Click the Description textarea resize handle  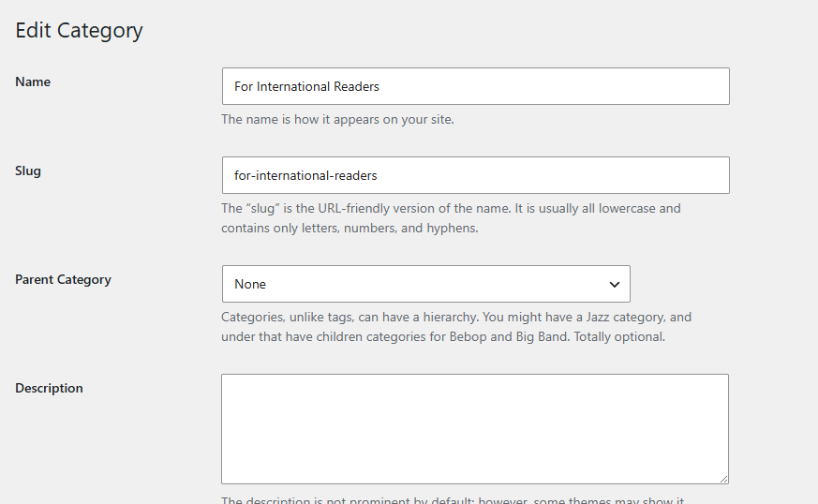(x=723, y=479)
